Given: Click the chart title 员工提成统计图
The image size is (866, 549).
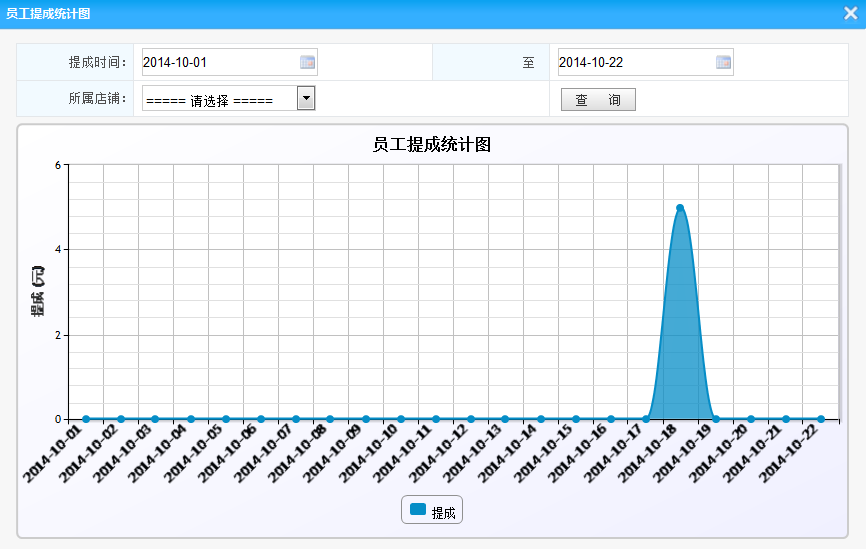Looking at the screenshot, I should 432,145.
